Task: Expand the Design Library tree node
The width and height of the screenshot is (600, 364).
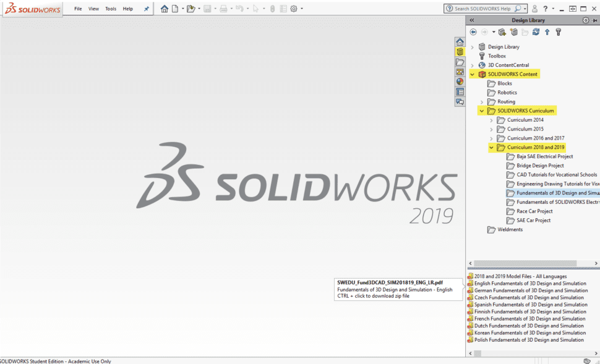Action: 472,47
